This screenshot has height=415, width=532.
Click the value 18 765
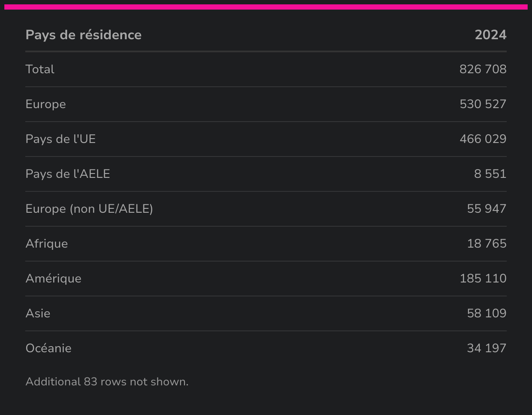[x=486, y=244]
